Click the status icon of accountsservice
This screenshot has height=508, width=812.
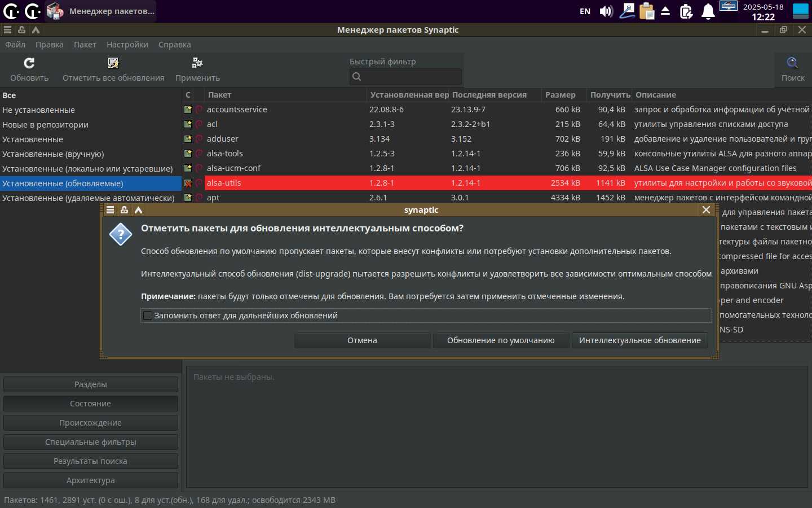pyautogui.click(x=188, y=110)
